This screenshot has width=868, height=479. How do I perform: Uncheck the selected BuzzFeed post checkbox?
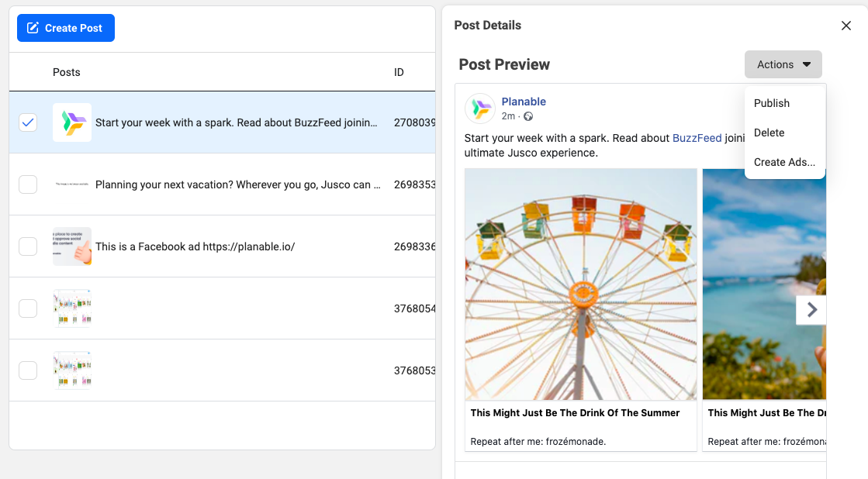pos(28,122)
